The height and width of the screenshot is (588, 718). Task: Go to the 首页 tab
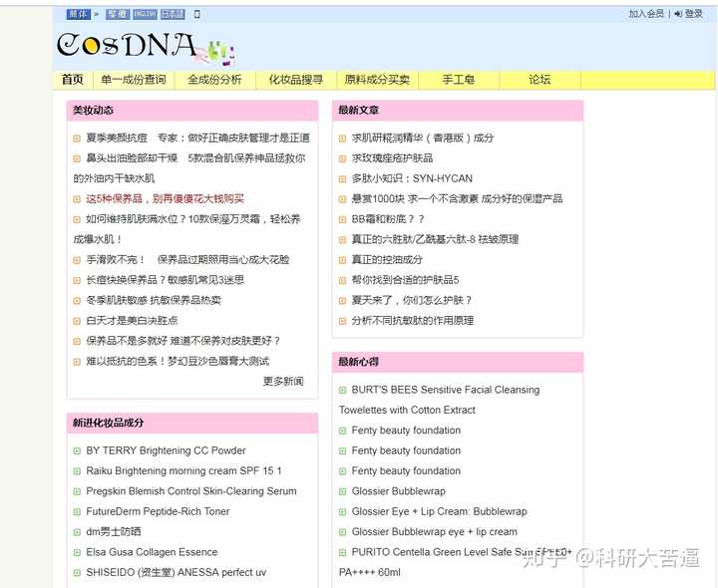pos(73,80)
